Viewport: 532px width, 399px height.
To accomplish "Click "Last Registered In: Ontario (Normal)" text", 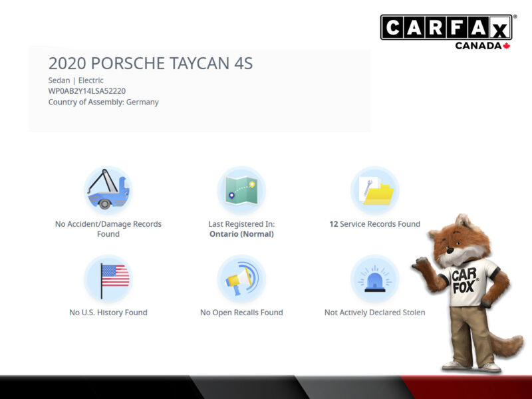I will coord(241,229).
